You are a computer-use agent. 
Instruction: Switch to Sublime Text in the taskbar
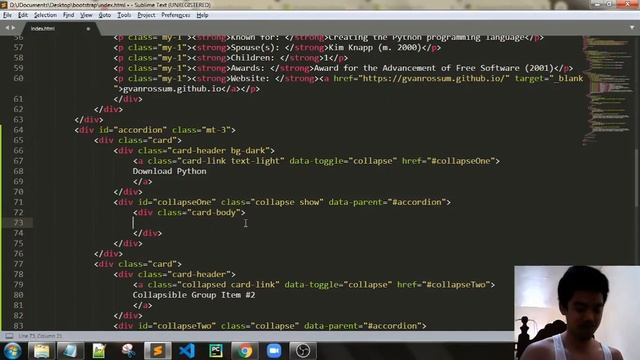pyautogui.click(x=158, y=351)
